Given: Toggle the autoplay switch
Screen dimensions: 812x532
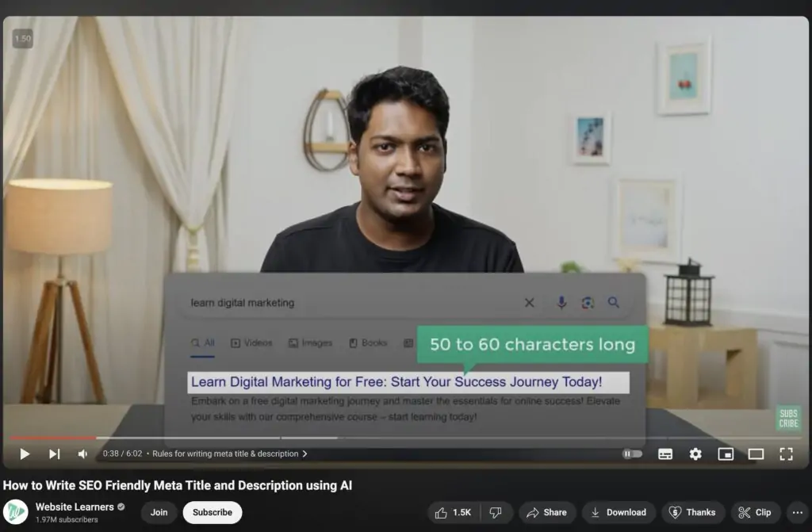Looking at the screenshot, I should pyautogui.click(x=632, y=454).
